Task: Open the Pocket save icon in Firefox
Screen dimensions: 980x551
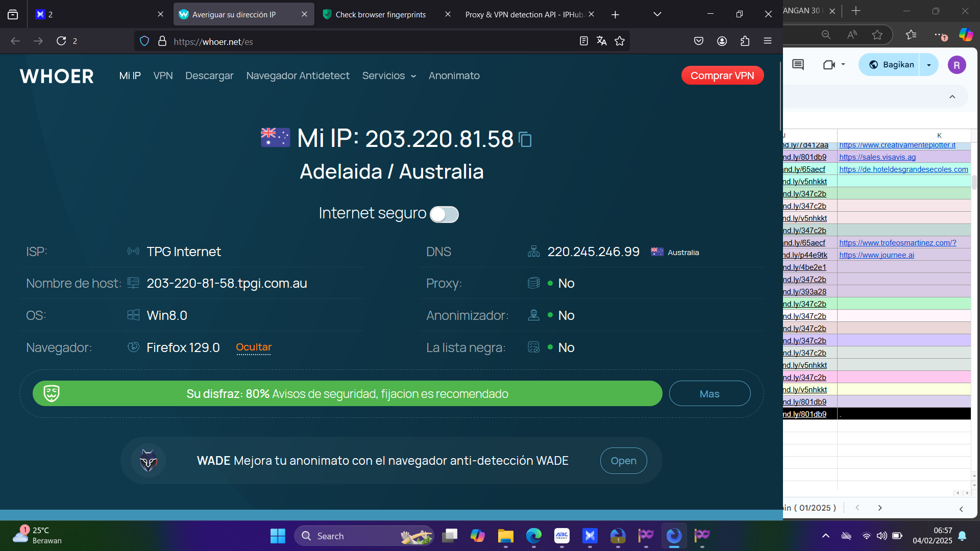Action: point(699,41)
